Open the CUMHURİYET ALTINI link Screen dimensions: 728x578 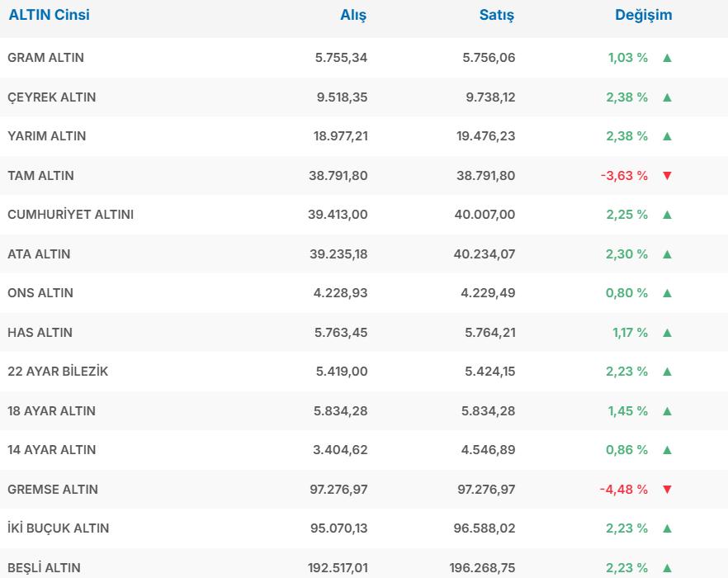coord(70,215)
